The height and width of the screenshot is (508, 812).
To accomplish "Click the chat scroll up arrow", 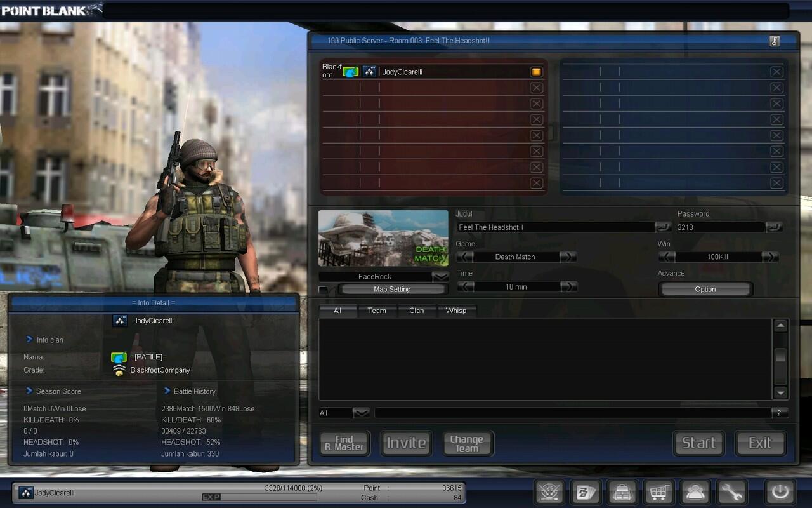I will 780,326.
